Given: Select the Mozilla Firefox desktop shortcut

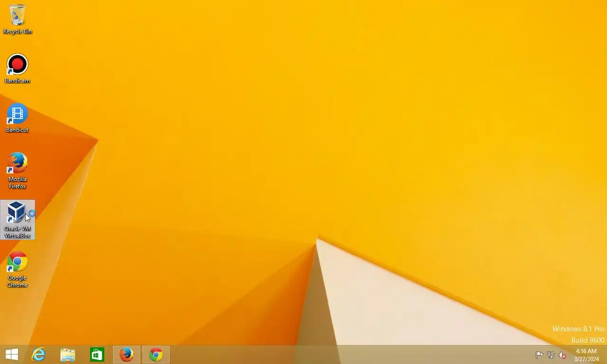Looking at the screenshot, I should click(18, 171).
